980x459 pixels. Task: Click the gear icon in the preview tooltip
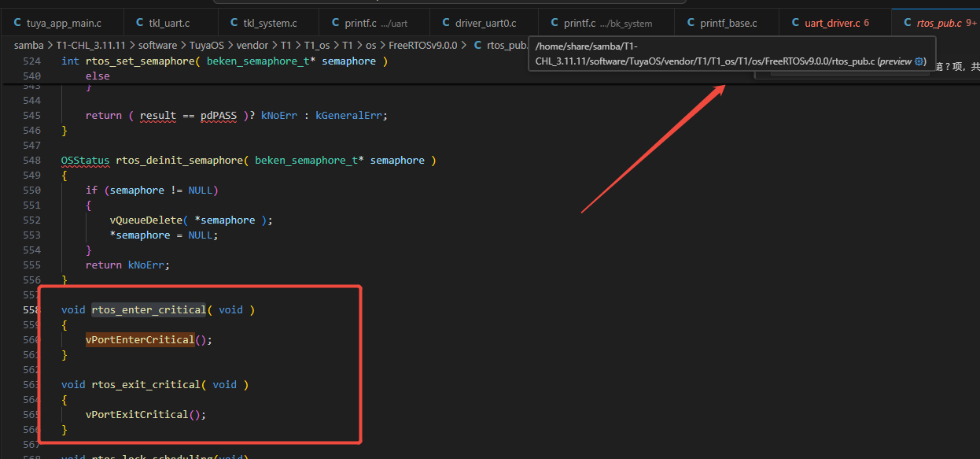tap(919, 61)
